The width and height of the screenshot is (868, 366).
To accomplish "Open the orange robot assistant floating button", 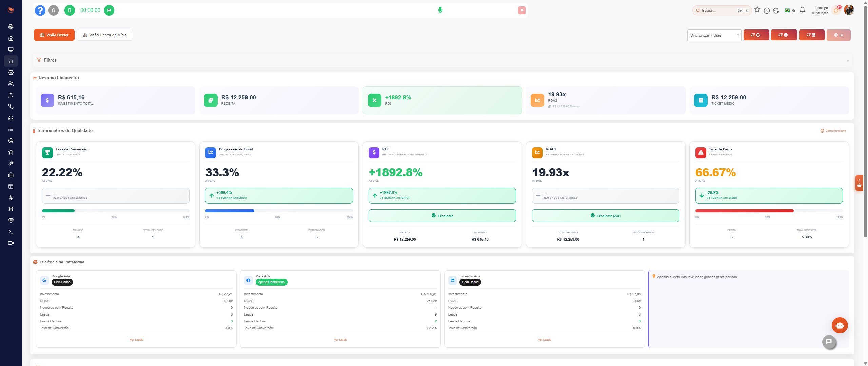I will point(840,325).
